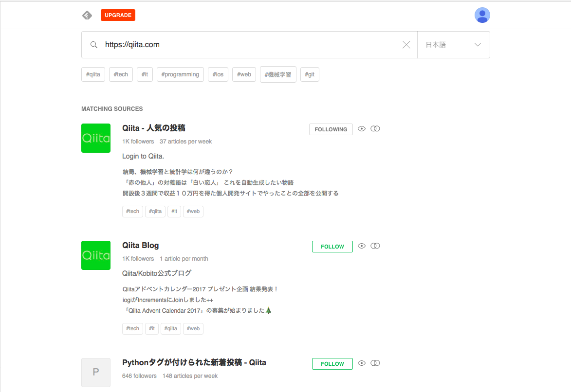This screenshot has height=392, width=571.
Task: Select the #機械学習 tag chip
Action: (x=278, y=74)
